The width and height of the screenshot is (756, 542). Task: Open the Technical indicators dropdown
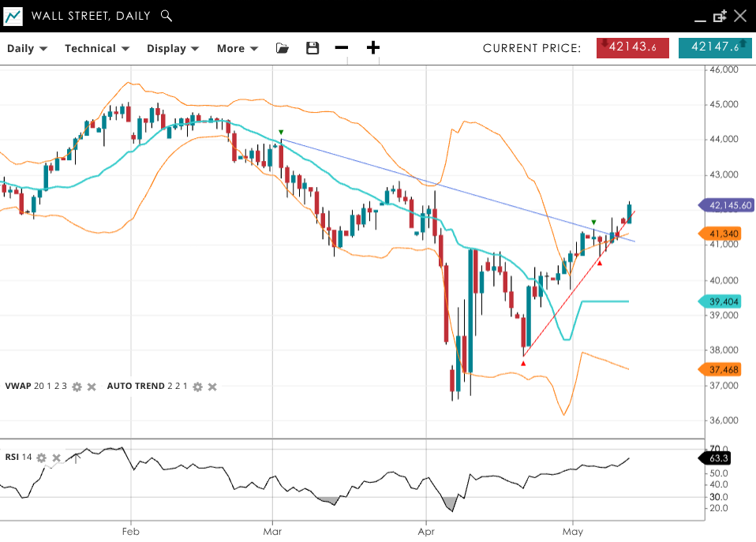96,48
